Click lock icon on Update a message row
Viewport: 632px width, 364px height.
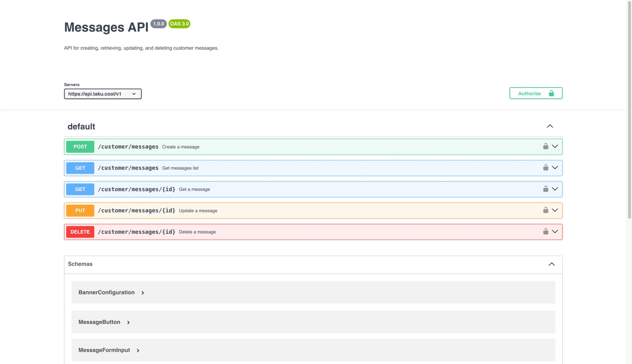coord(545,210)
